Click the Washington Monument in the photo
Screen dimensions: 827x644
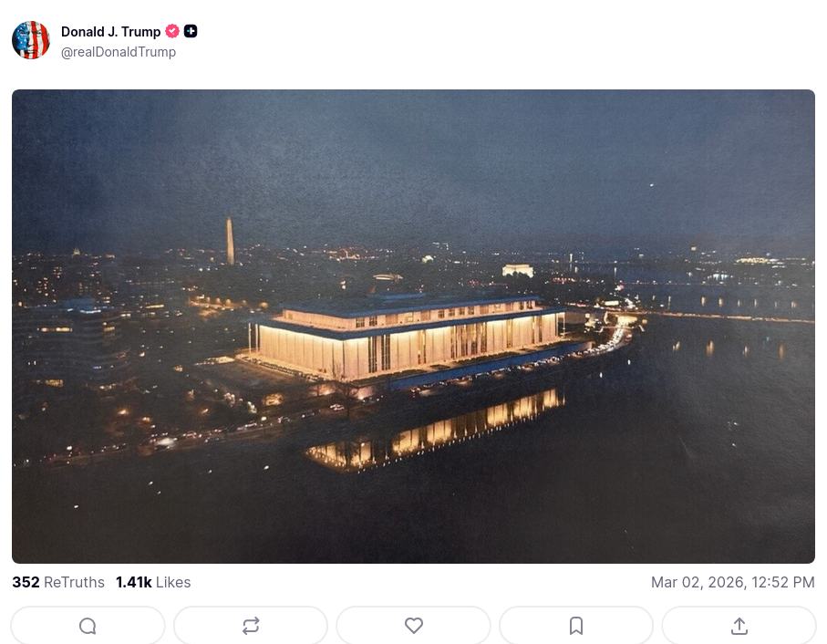coord(230,241)
